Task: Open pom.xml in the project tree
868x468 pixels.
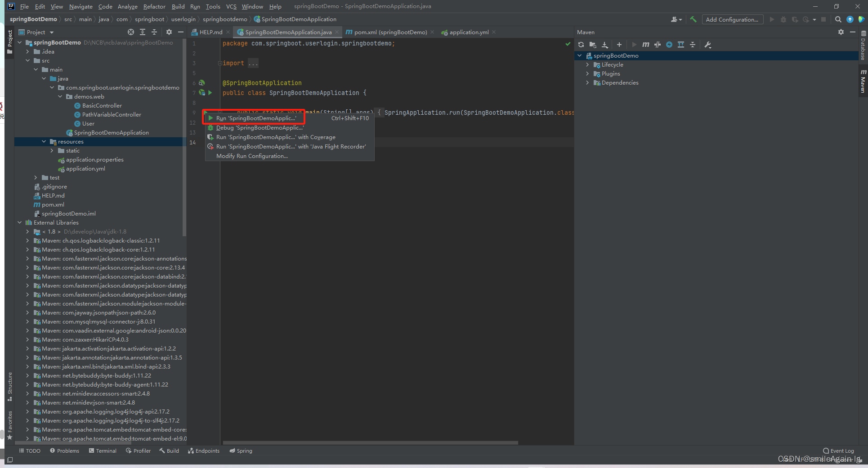Action: 53,205
